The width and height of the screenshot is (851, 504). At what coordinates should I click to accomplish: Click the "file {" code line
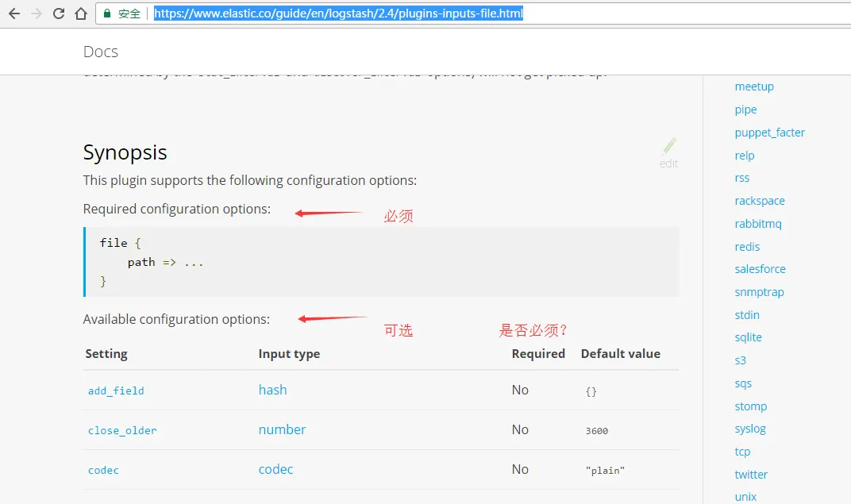pyautogui.click(x=121, y=243)
